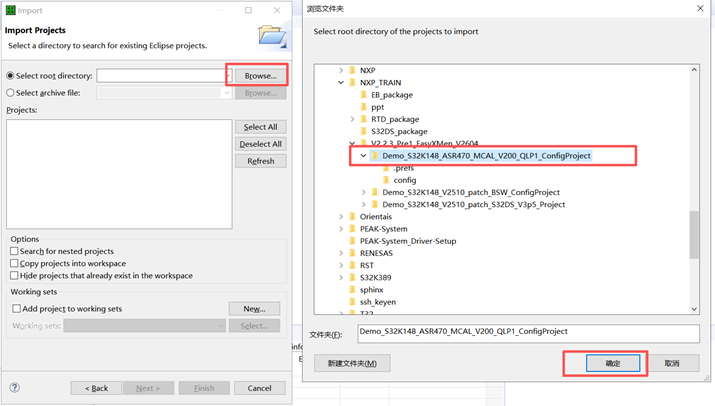Enable Add project to working sets
The image size is (715, 406).
[x=16, y=308]
